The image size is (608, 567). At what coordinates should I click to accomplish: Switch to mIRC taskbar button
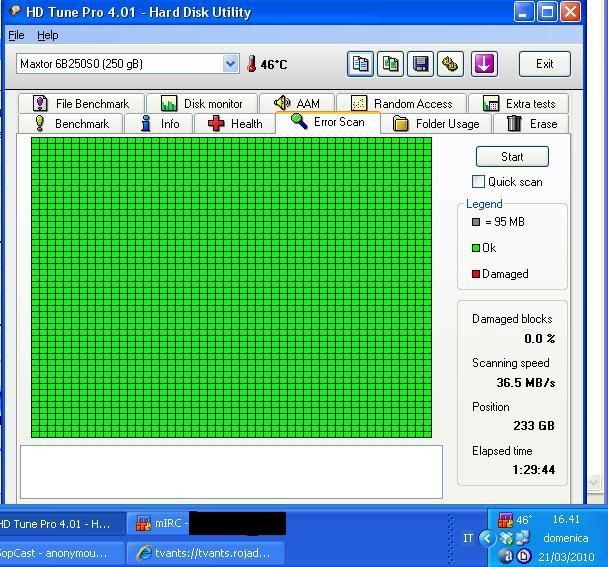[x=206, y=524]
